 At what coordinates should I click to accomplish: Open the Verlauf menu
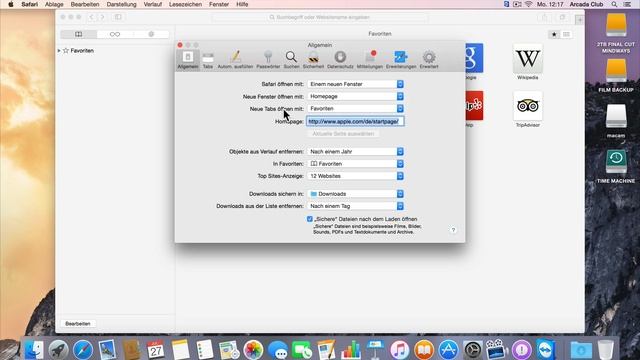click(153, 4)
